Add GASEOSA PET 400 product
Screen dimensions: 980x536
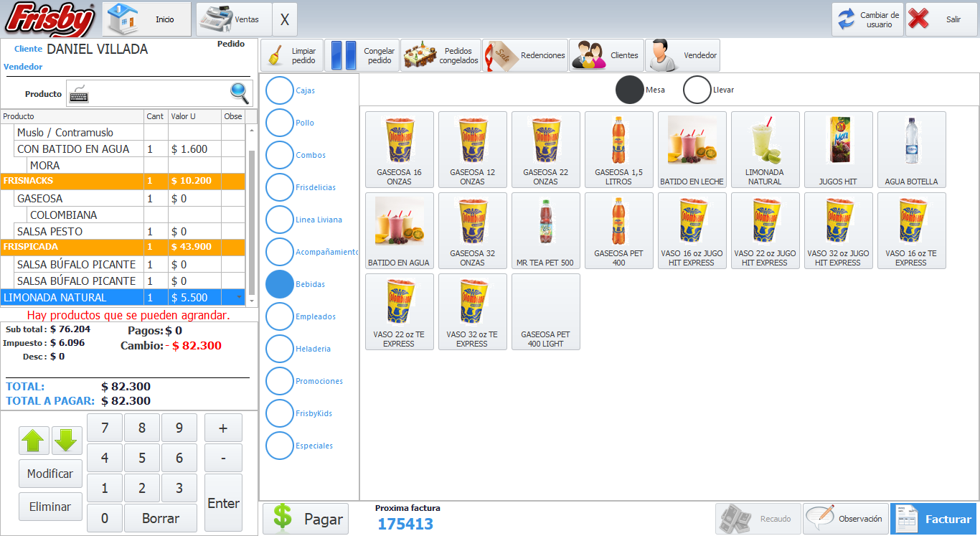click(618, 230)
